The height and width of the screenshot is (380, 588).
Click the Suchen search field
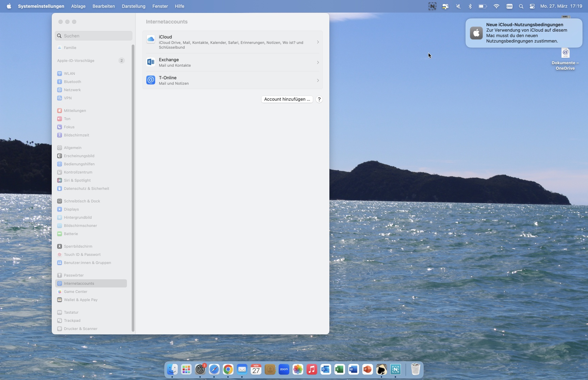[x=94, y=36]
